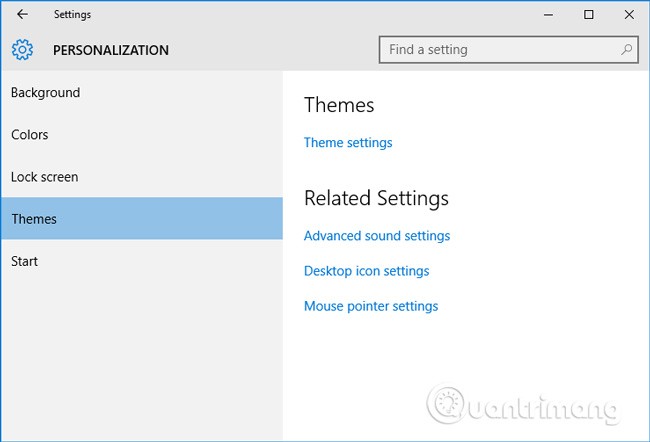This screenshot has height=442, width=650.
Task: Click the Settings window title text
Action: click(x=72, y=15)
